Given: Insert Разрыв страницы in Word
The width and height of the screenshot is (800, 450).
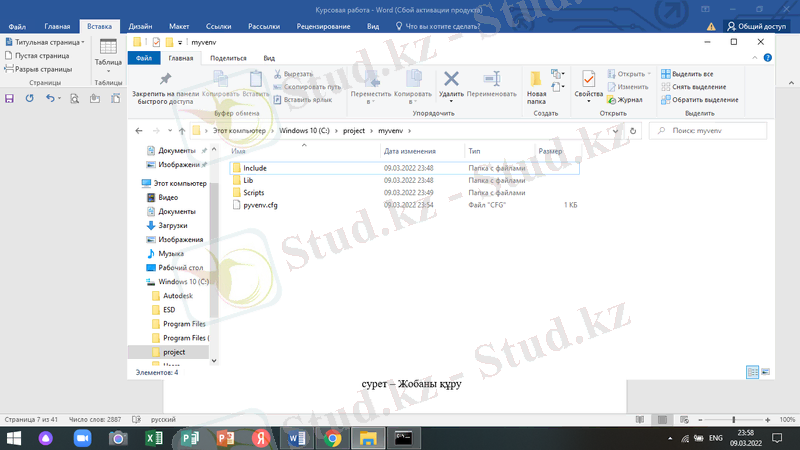Looking at the screenshot, I should [38, 69].
